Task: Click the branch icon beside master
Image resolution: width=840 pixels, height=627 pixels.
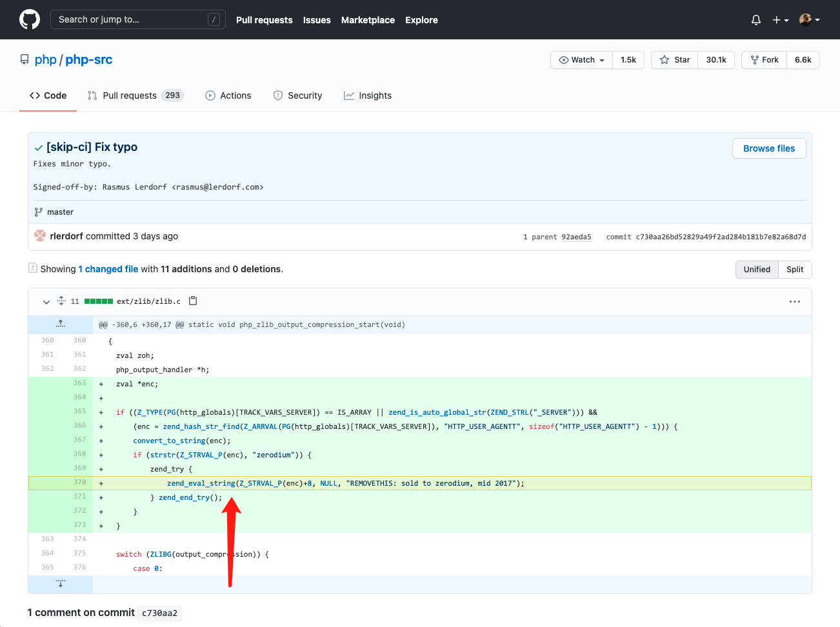Action: [x=39, y=212]
